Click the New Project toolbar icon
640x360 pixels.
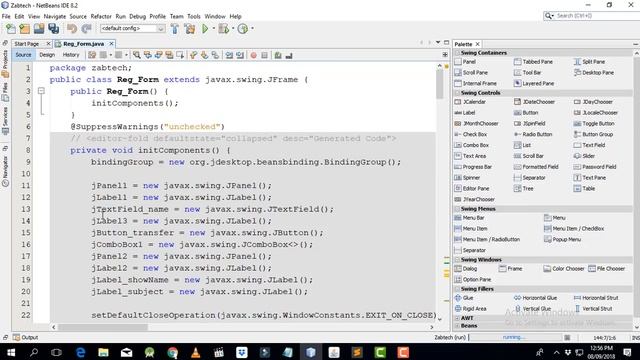[24, 29]
